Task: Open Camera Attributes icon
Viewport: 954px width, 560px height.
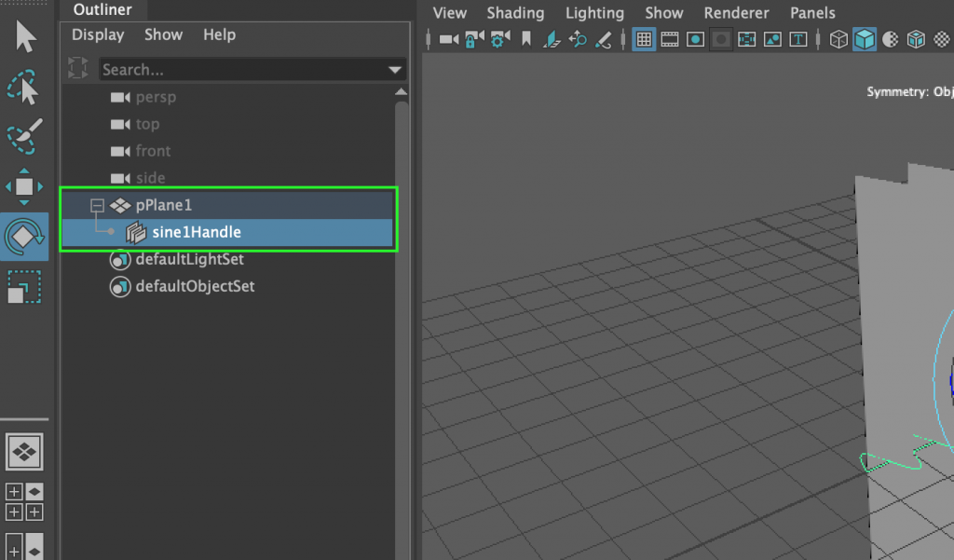Action: coord(500,39)
